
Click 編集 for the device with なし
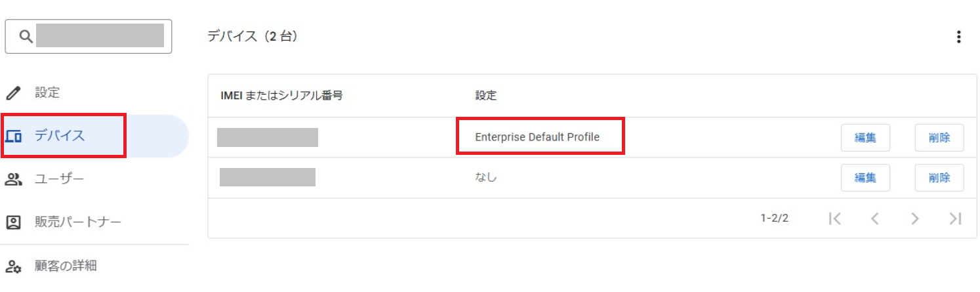(866, 178)
